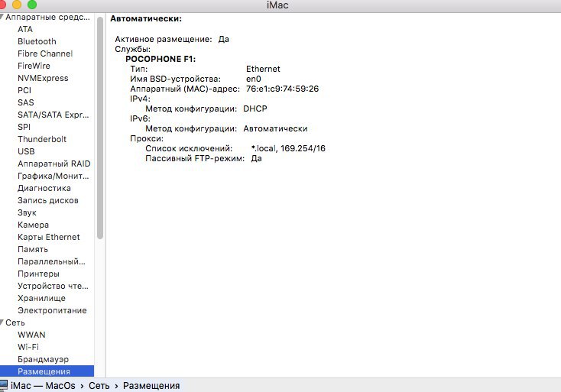
Task: Click the MAC address 76:e1:c9:74:59:26
Action: coord(282,89)
